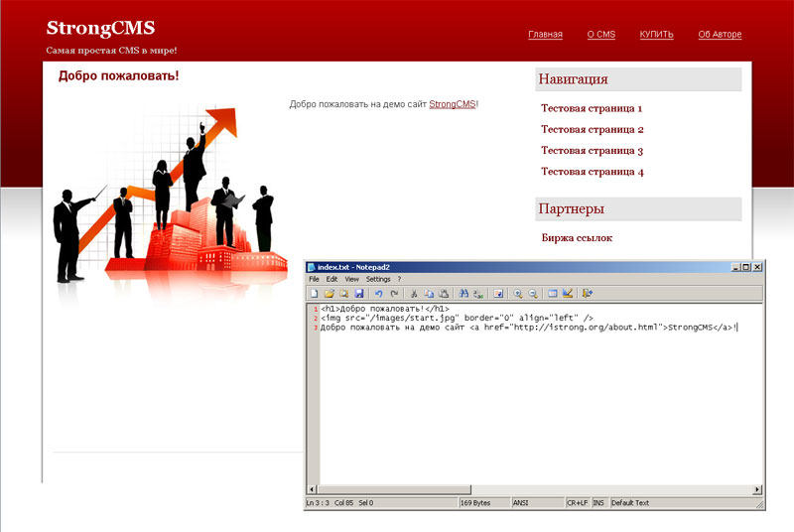Toggle the INS insert mode status entry
This screenshot has height=532, width=794.
click(598, 502)
